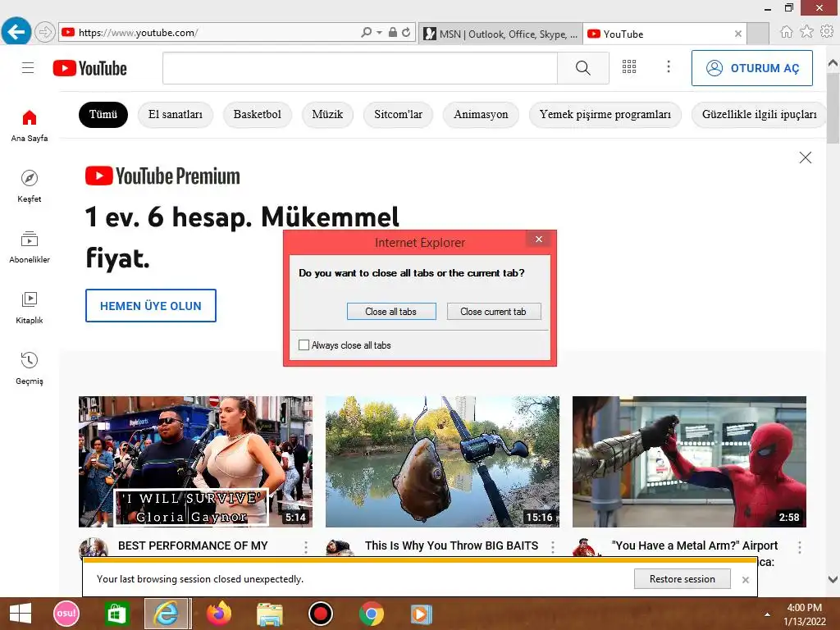Check the Always close all tabs checkbox
The height and width of the screenshot is (630, 840).
tap(304, 345)
